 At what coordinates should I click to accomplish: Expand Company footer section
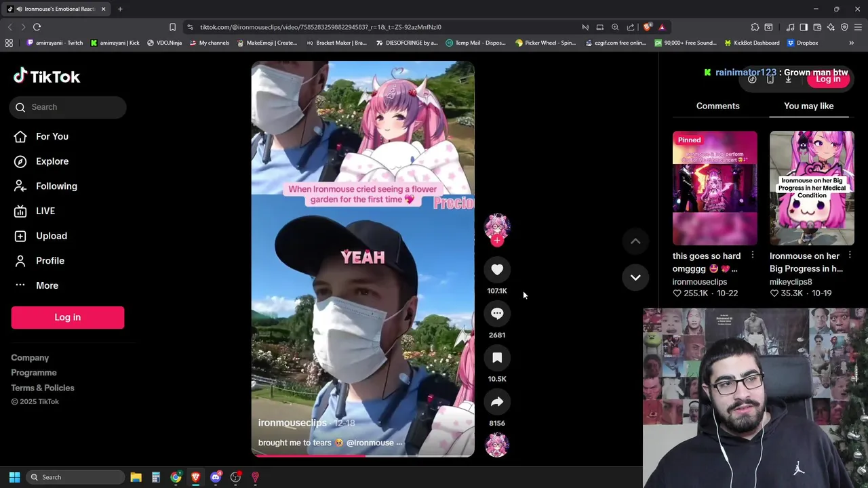[x=30, y=358]
